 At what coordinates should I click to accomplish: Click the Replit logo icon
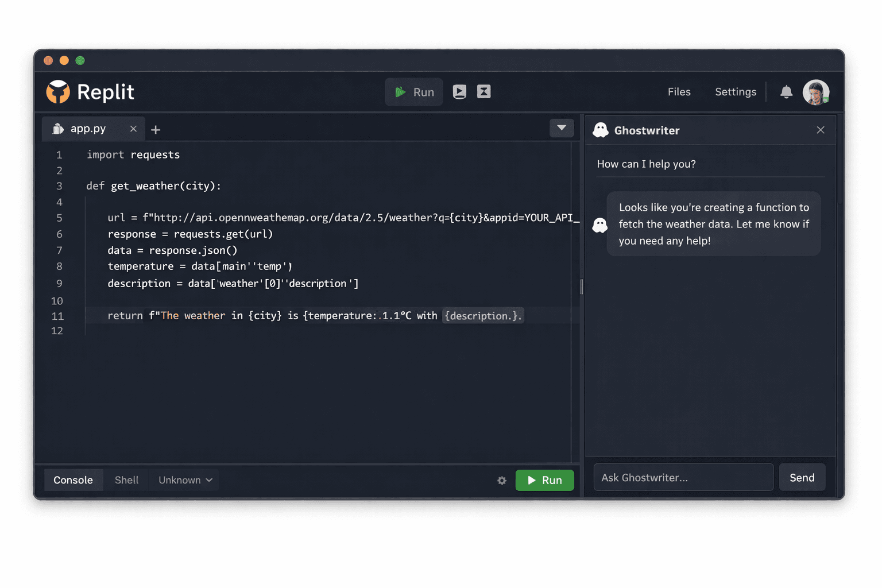pyautogui.click(x=58, y=92)
